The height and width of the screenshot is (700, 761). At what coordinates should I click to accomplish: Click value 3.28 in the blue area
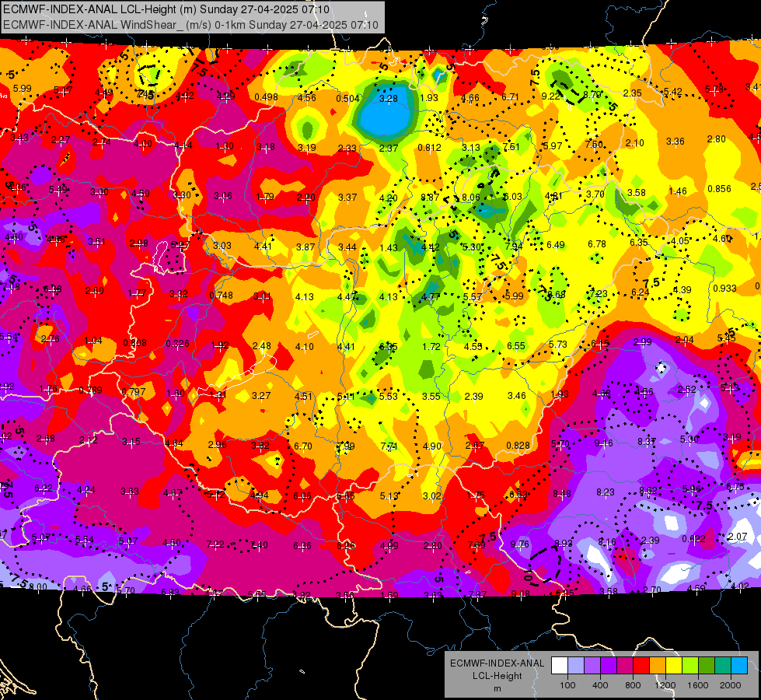[x=388, y=99]
